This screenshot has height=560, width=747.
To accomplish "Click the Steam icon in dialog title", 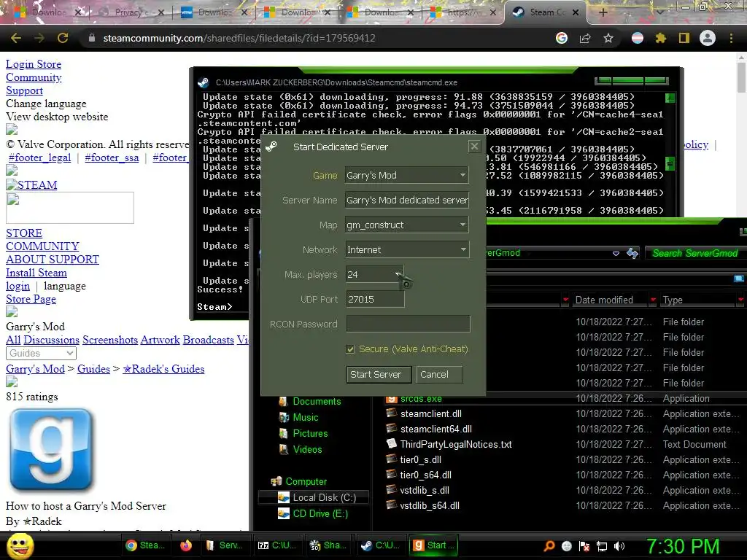I will [271, 147].
